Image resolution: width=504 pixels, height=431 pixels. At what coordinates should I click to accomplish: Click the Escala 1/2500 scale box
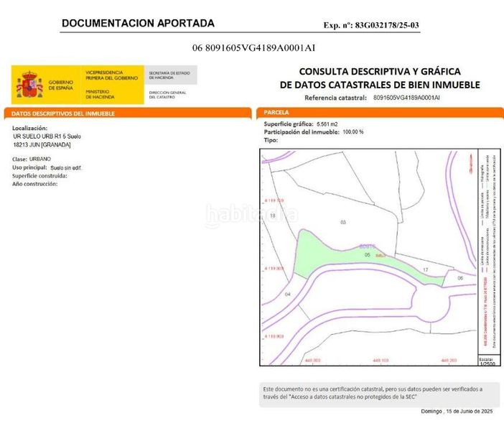pyautogui.click(x=489, y=360)
